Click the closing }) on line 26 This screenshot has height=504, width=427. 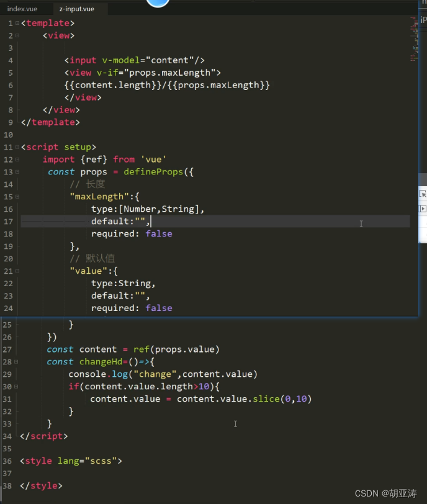(52, 337)
